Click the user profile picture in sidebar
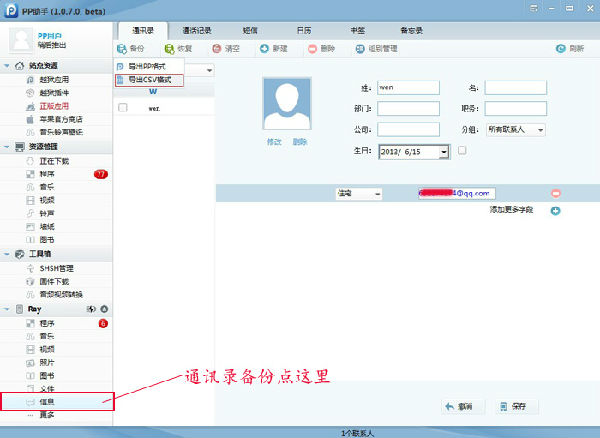 click(x=21, y=40)
